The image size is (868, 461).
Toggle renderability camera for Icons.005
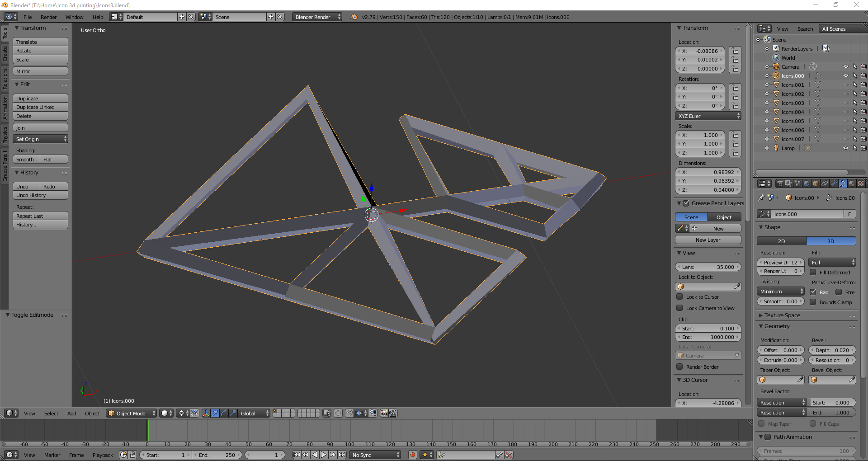point(863,121)
